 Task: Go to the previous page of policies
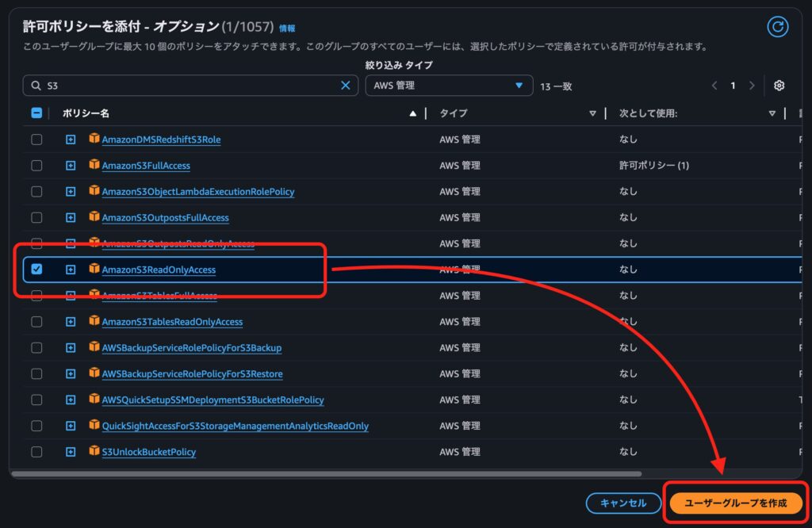pos(714,86)
